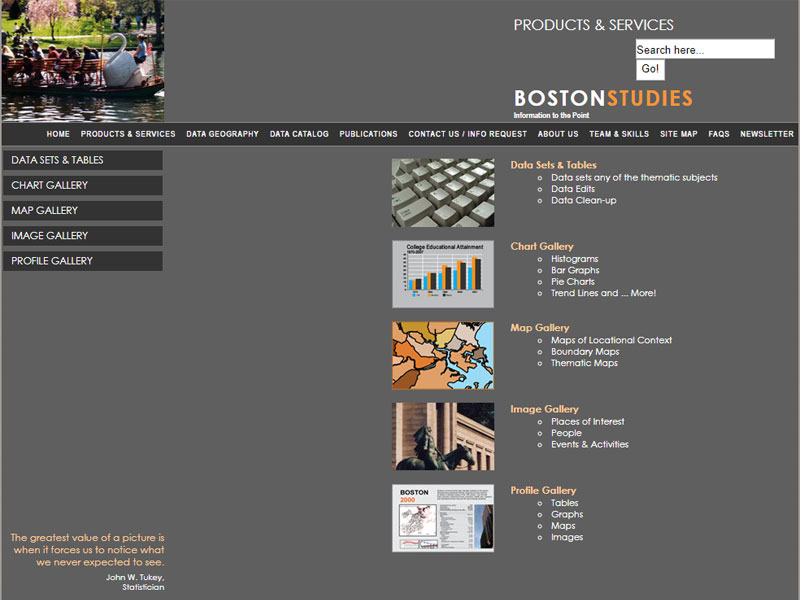Open the statue building thumbnail
800x600 pixels.
(x=443, y=436)
